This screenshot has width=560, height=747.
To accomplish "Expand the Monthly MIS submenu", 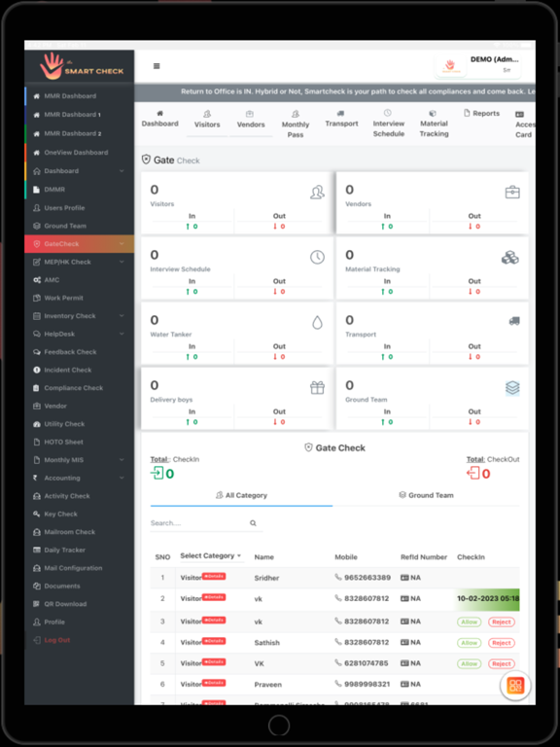I will 122,460.
